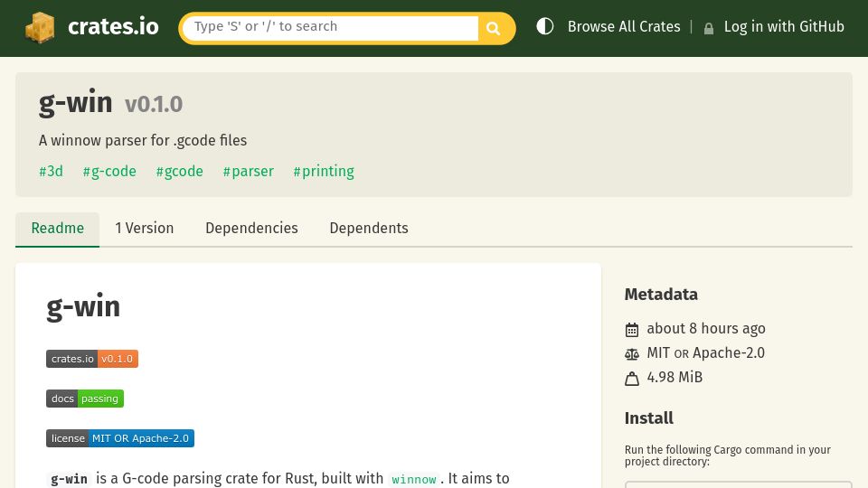This screenshot has height=488, width=868.
Task: Click the yellow search magnifier button
Action: click(x=494, y=28)
